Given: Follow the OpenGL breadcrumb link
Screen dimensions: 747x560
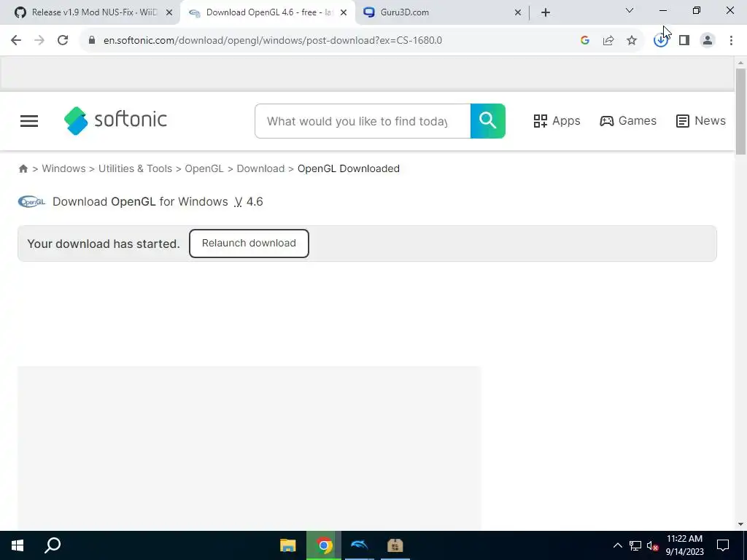Looking at the screenshot, I should coord(204,168).
